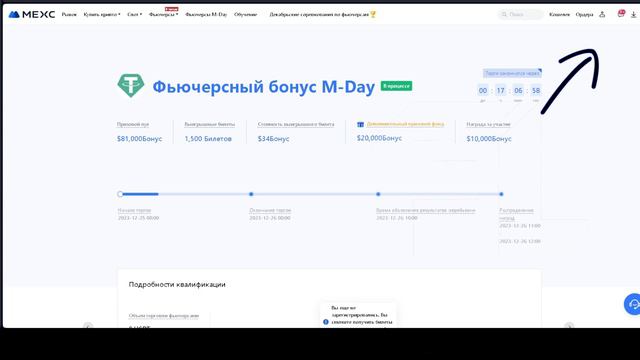640x360 pixels.
Task: Open the Кошелек menu
Action: [559, 14]
